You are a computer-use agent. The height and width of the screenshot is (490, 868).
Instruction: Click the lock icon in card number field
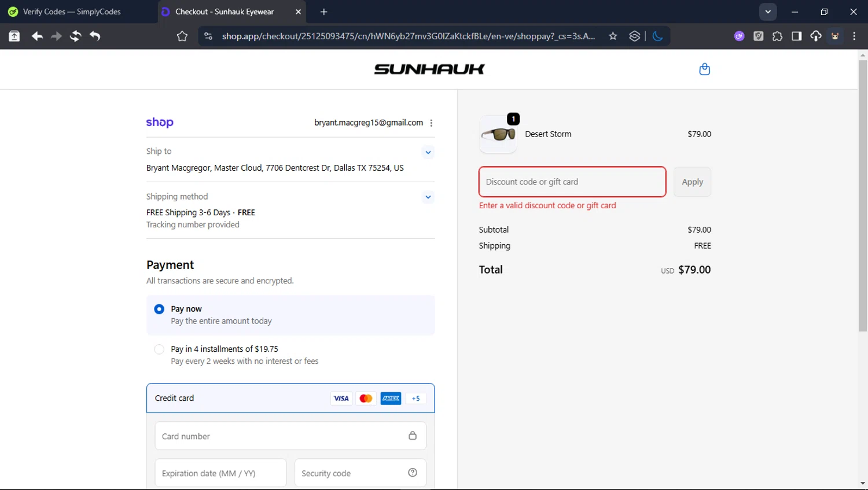[413, 436]
